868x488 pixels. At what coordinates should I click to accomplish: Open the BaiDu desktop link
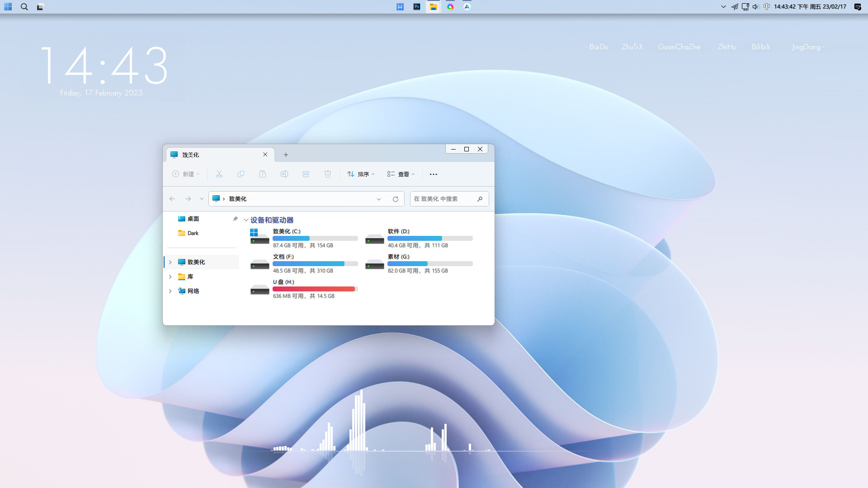pos(597,47)
